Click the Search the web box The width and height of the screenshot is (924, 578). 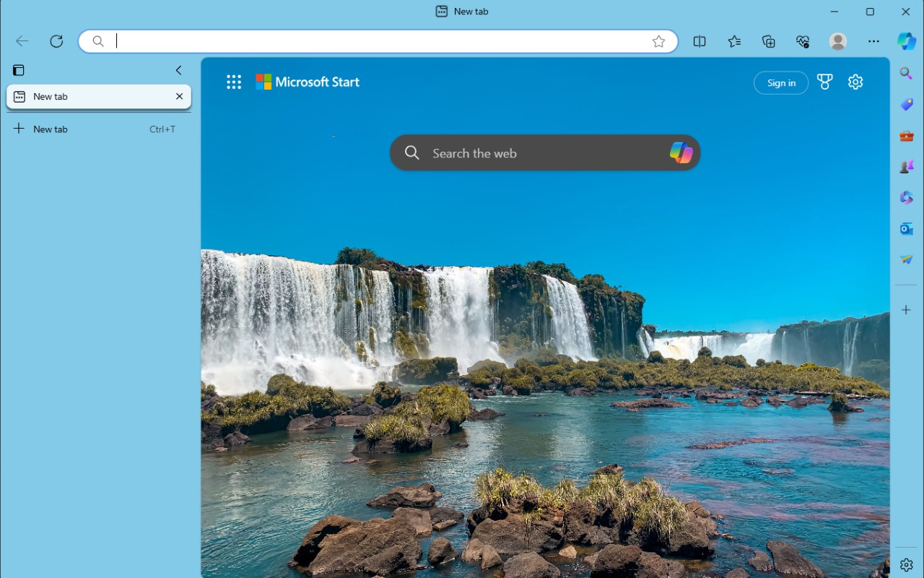pyautogui.click(x=545, y=152)
